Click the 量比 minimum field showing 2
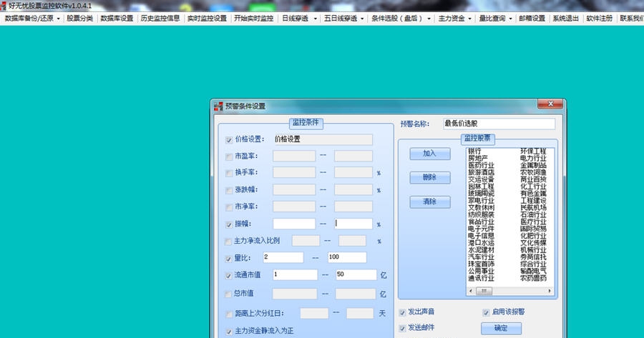Image resolution: width=644 pixels, height=338 pixels. tap(283, 257)
